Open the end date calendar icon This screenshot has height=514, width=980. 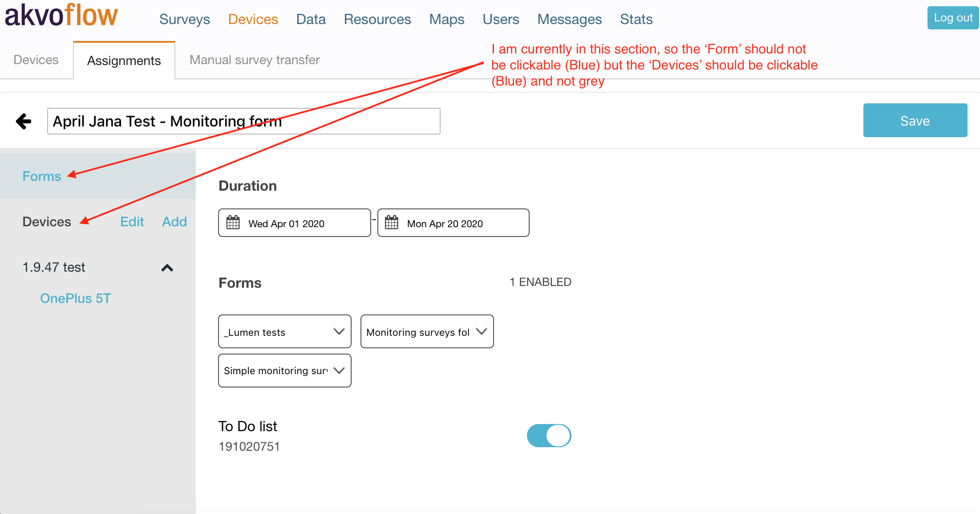pyautogui.click(x=392, y=222)
